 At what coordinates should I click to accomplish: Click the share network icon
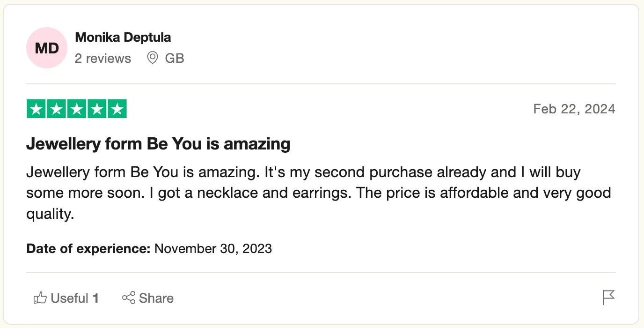tap(129, 298)
